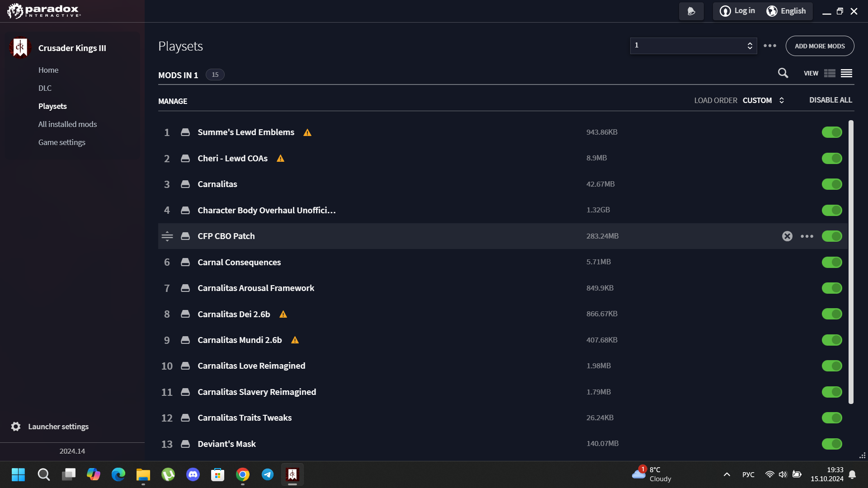Screen dimensions: 868x488
Task: Open the DLC section
Action: [x=45, y=88]
